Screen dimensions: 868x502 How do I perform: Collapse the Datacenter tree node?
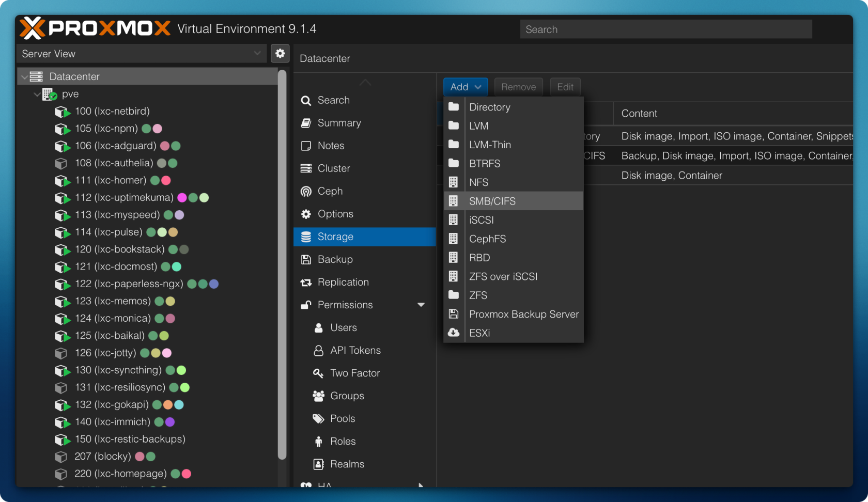point(24,77)
